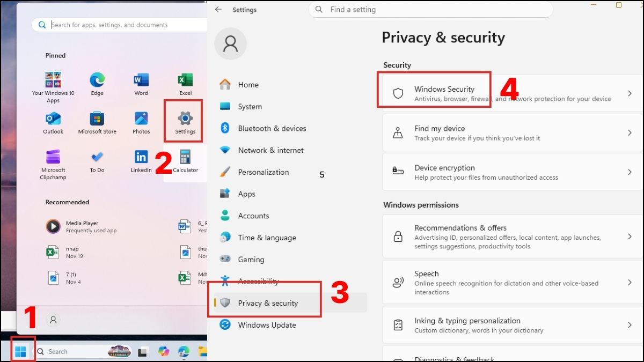This screenshot has height=362, width=644.
Task: Launch Copilot from the taskbar
Action: click(x=164, y=352)
